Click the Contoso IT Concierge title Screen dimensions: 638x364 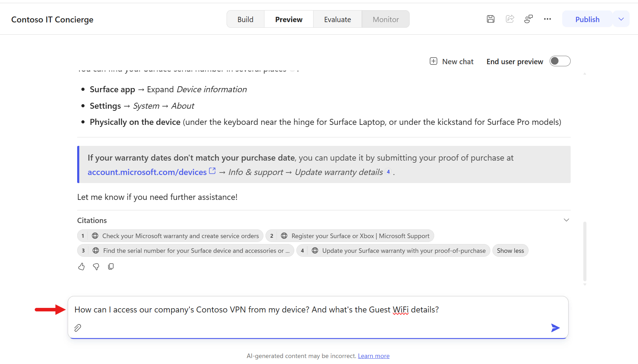coord(52,20)
